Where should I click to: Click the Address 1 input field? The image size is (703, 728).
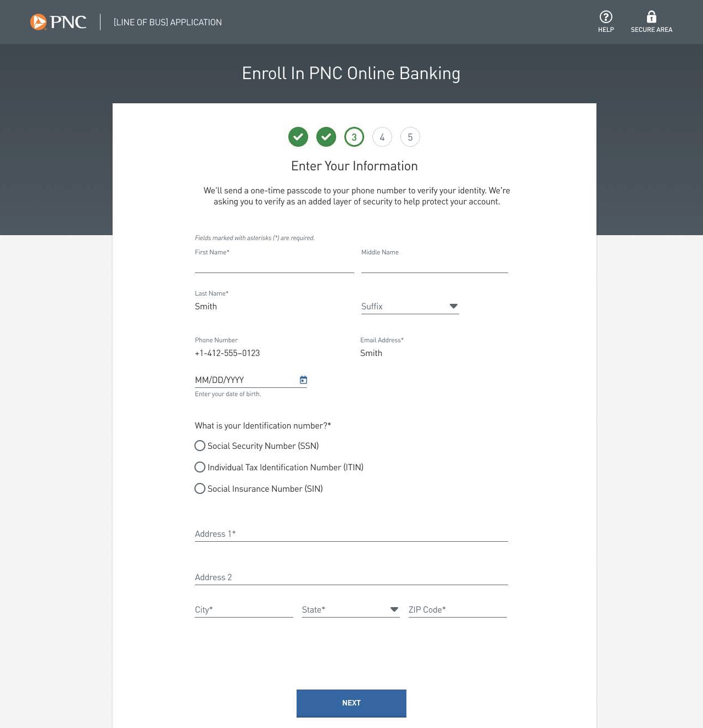click(351, 534)
